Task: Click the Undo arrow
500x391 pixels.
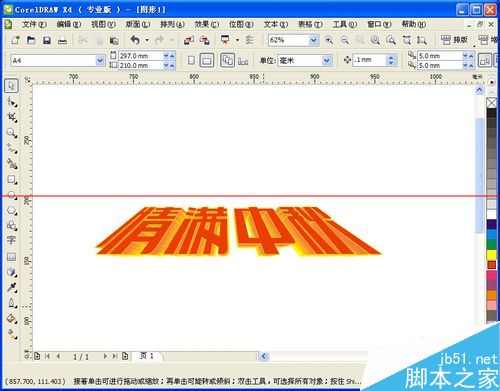Action: [135, 40]
